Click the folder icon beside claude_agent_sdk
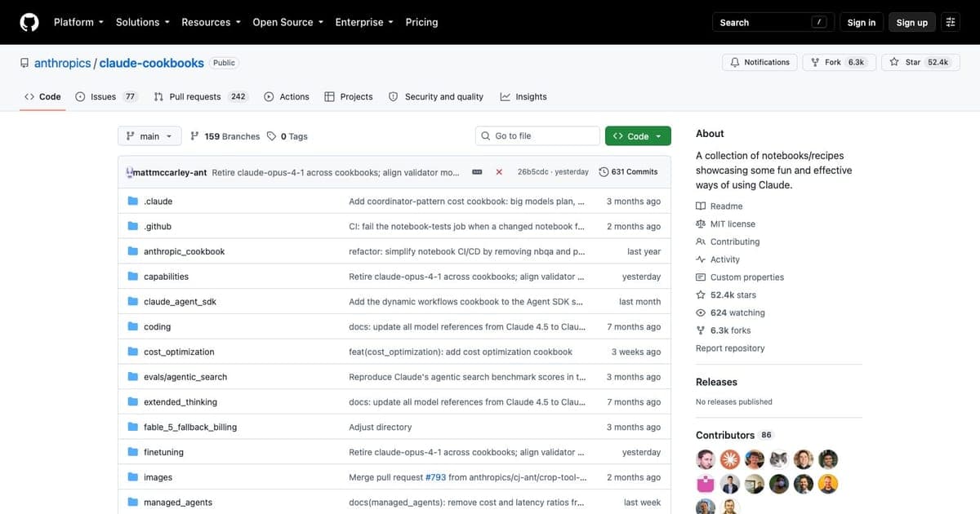 pos(133,302)
